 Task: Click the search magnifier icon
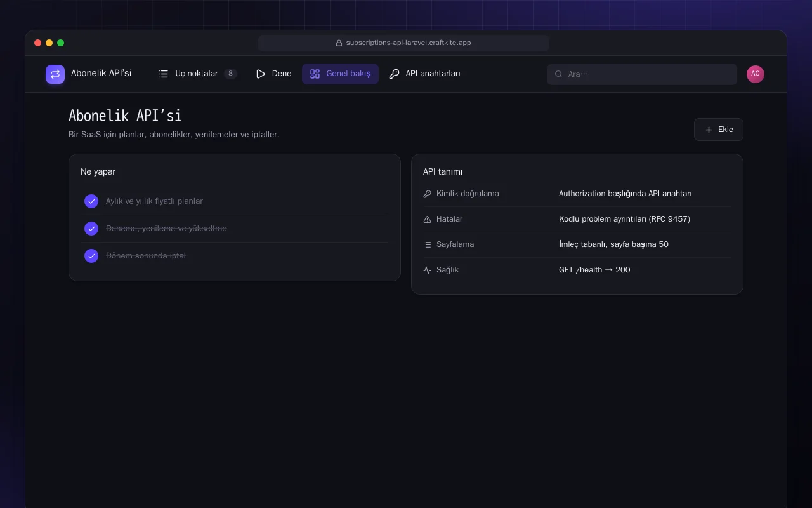559,74
